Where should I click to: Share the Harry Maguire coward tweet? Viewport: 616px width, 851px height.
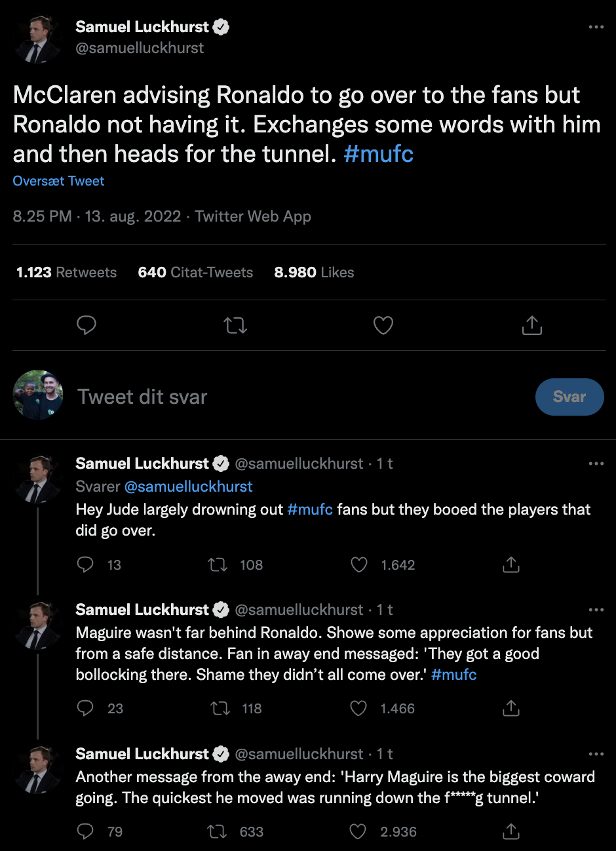tap(510, 832)
